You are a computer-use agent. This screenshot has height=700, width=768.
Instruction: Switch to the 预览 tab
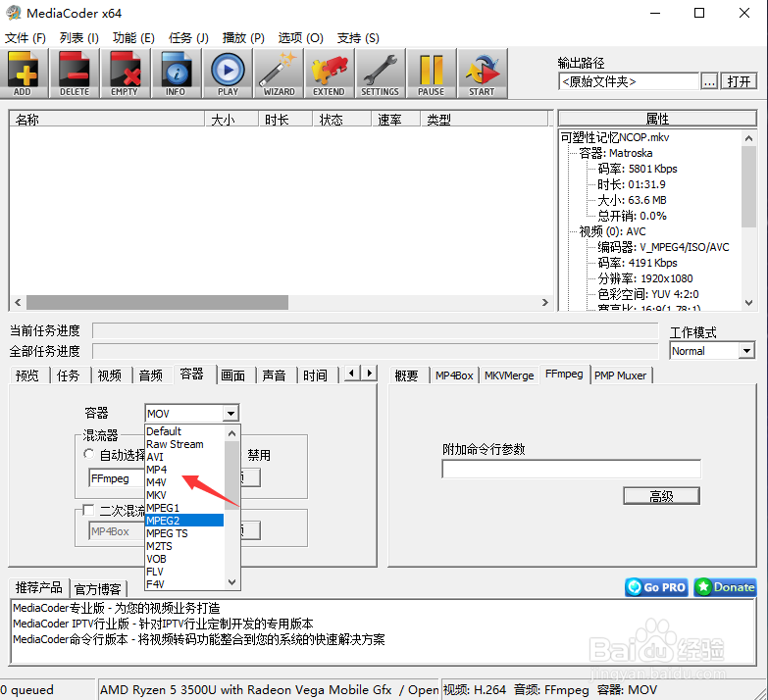(26, 375)
